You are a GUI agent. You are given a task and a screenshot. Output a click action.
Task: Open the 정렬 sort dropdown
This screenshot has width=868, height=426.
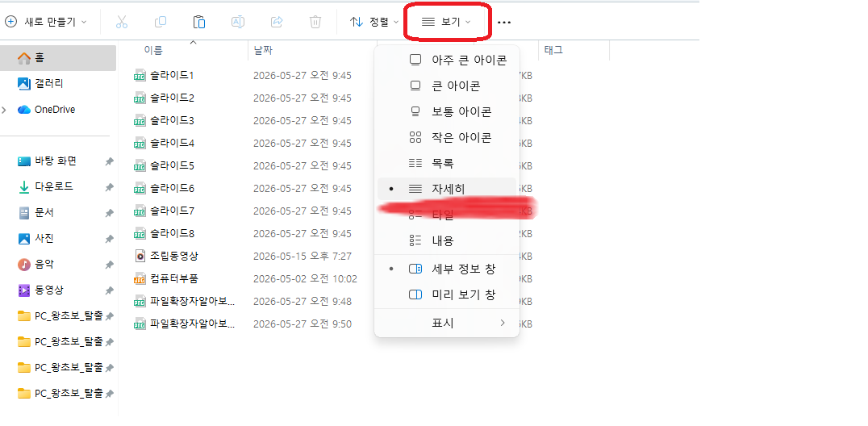(375, 22)
